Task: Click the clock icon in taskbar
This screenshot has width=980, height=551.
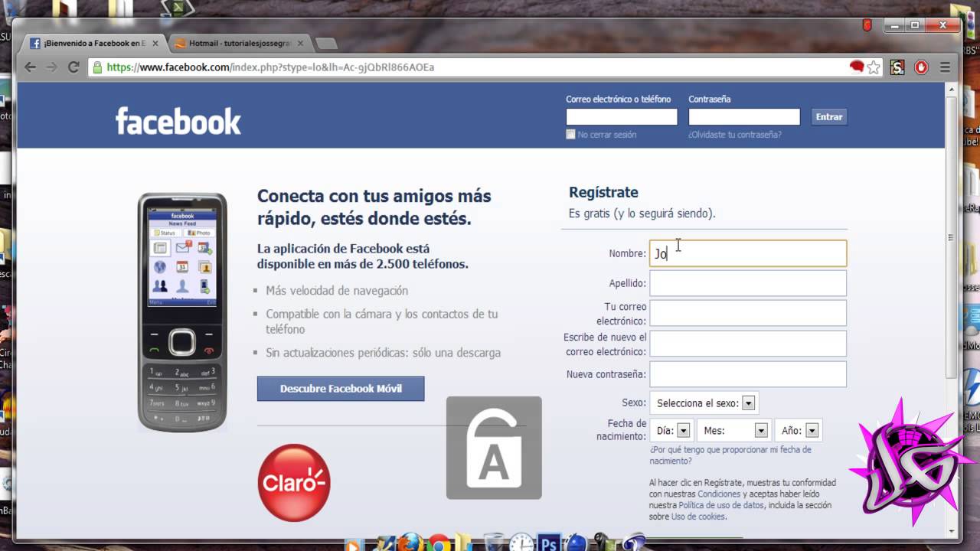Action: (521, 543)
